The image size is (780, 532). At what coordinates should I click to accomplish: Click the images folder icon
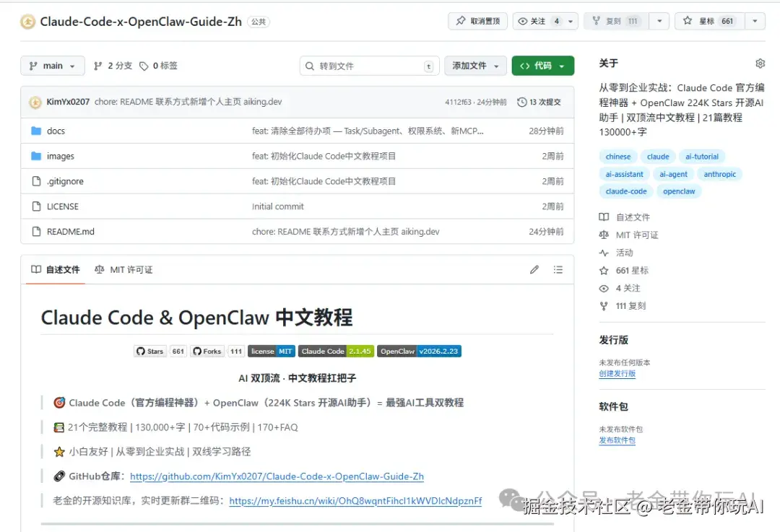(36, 156)
